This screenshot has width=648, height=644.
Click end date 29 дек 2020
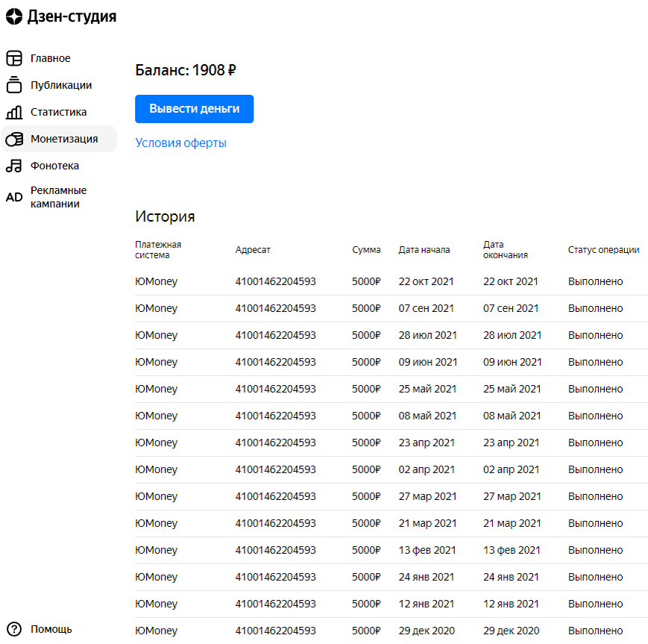pos(512,631)
